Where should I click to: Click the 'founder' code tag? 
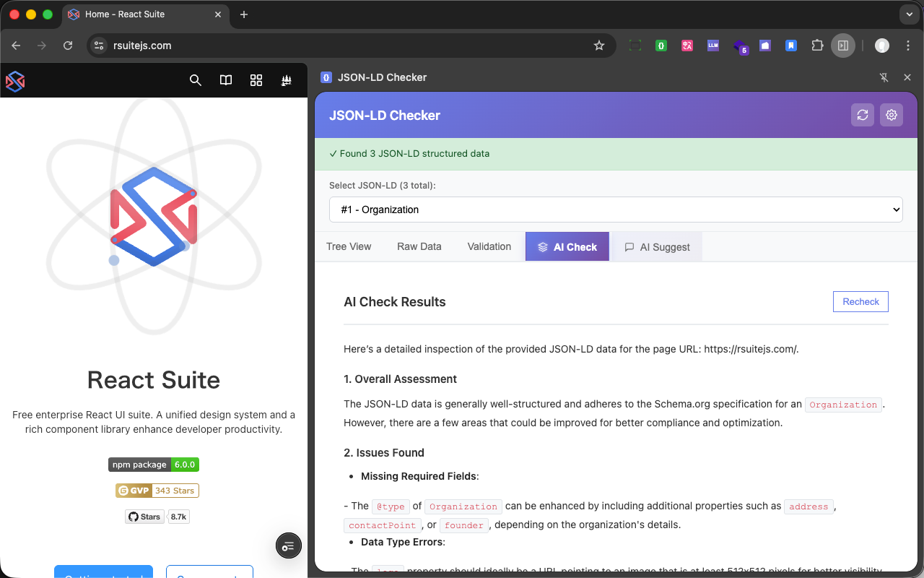coord(463,525)
